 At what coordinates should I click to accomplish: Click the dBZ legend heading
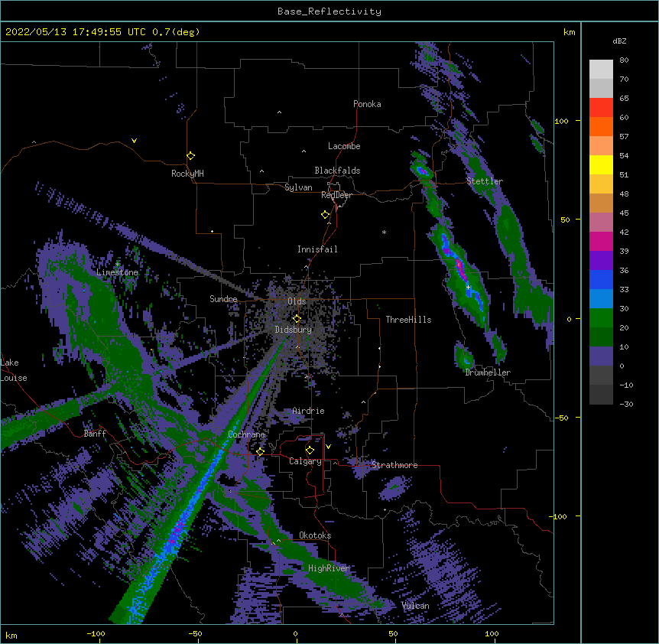click(619, 41)
